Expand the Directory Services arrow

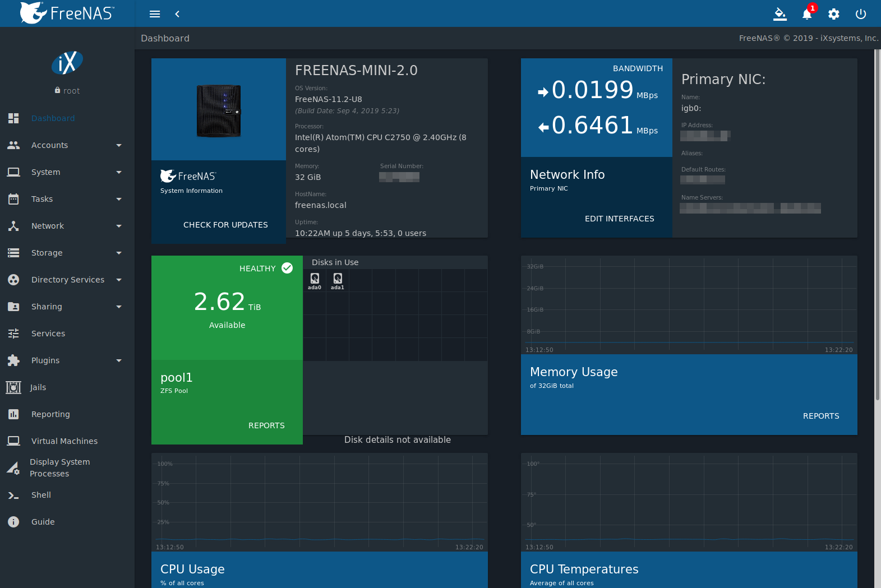pyautogui.click(x=119, y=280)
